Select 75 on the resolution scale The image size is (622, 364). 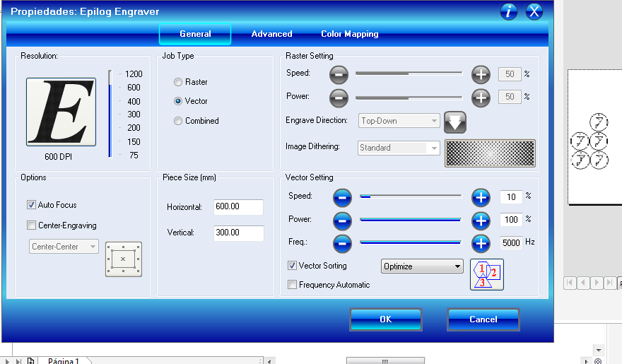point(134,155)
